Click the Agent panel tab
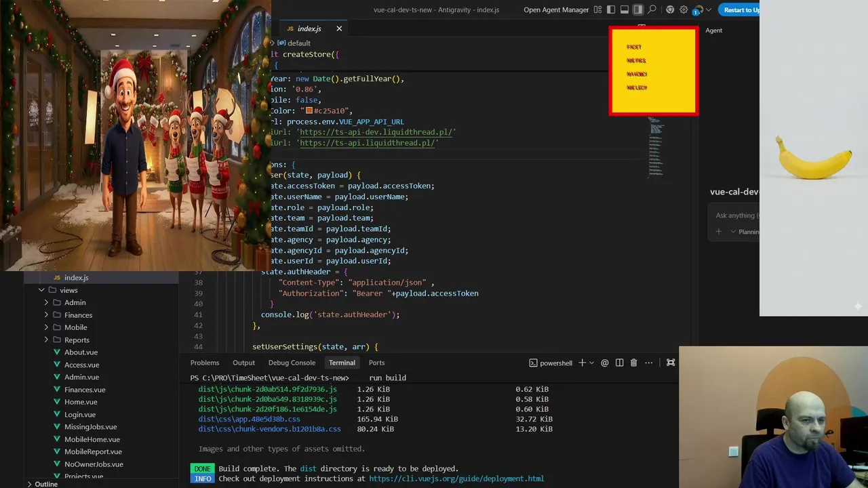This screenshot has height=488, width=868. 714,30
